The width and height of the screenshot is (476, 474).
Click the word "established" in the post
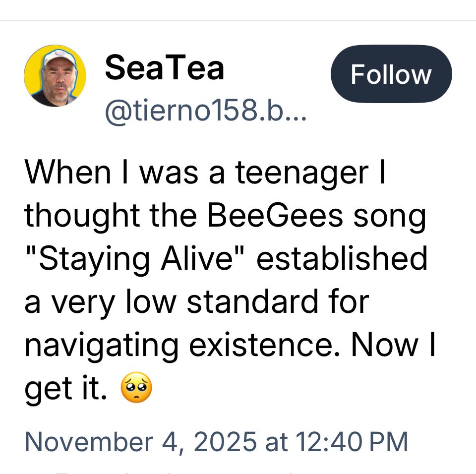pyautogui.click(x=342, y=259)
